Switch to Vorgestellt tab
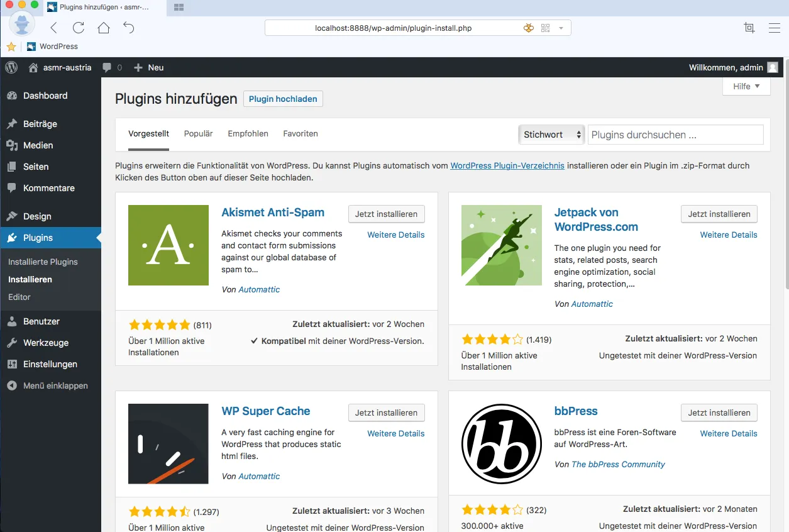 point(148,134)
